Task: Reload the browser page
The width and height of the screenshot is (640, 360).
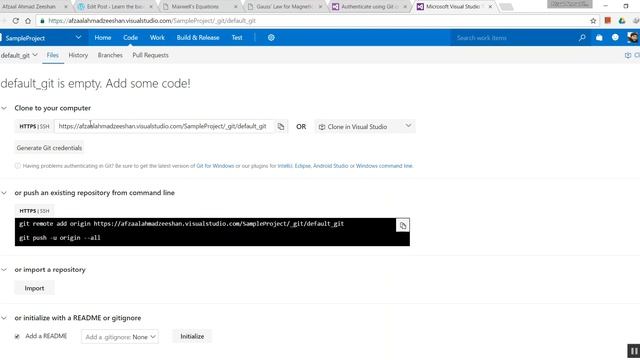Action: coord(16,21)
